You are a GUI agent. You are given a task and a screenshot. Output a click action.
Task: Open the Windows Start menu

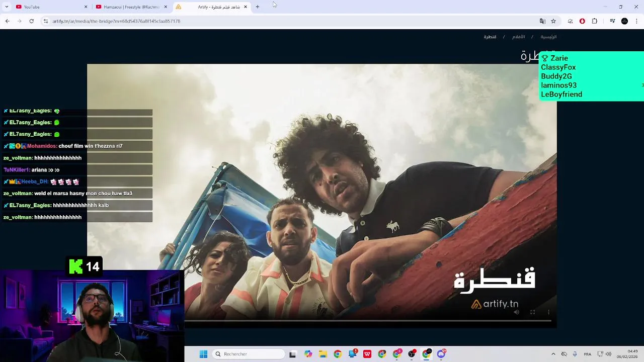[203, 354]
